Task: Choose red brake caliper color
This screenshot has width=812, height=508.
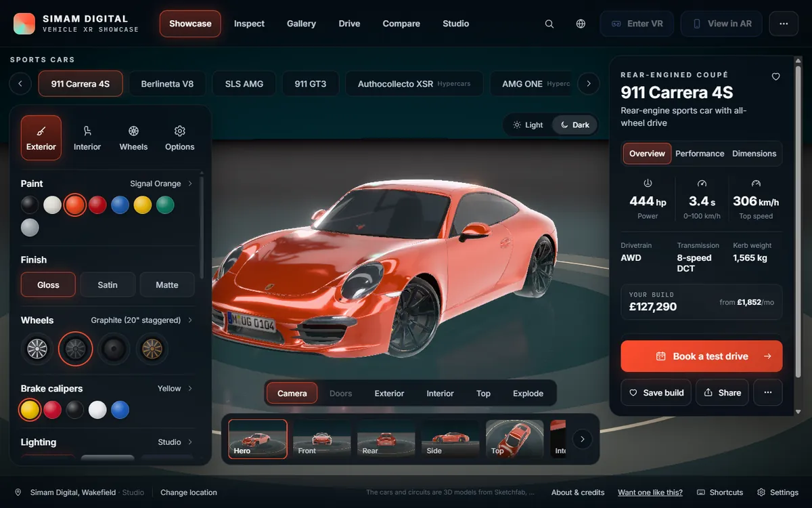Action: point(52,410)
